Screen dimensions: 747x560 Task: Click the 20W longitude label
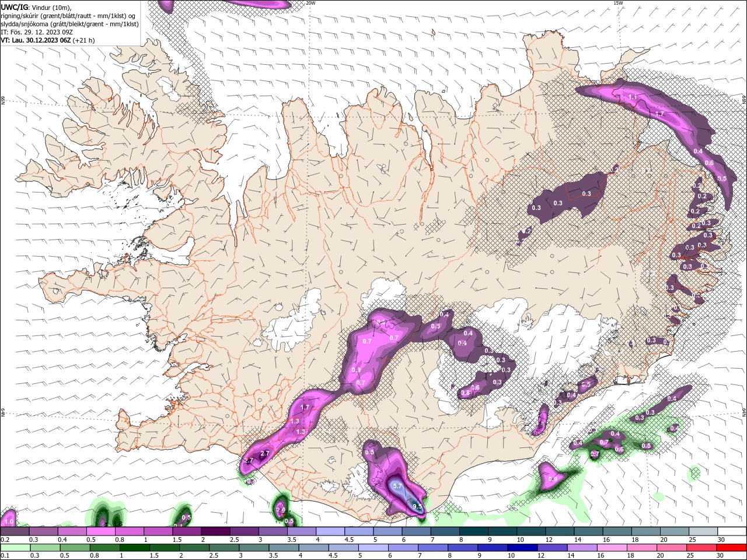coord(310,3)
